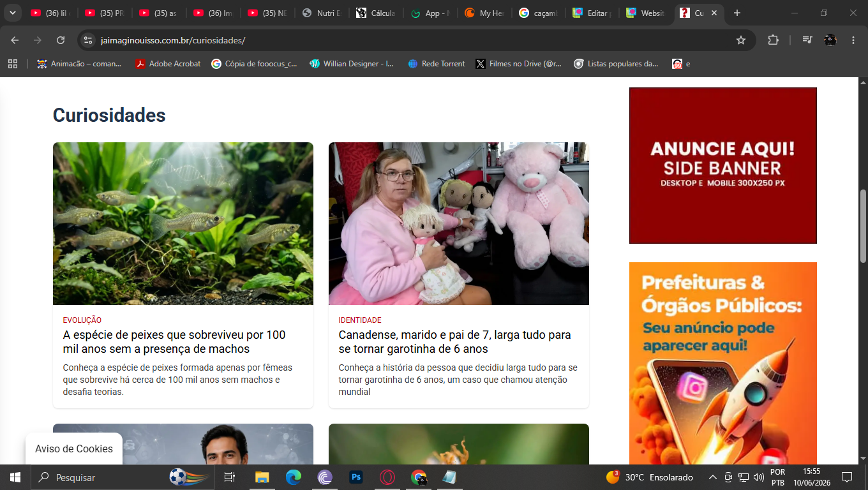
Task: Switch keyboard language POR PTB
Action: pyautogui.click(x=777, y=477)
